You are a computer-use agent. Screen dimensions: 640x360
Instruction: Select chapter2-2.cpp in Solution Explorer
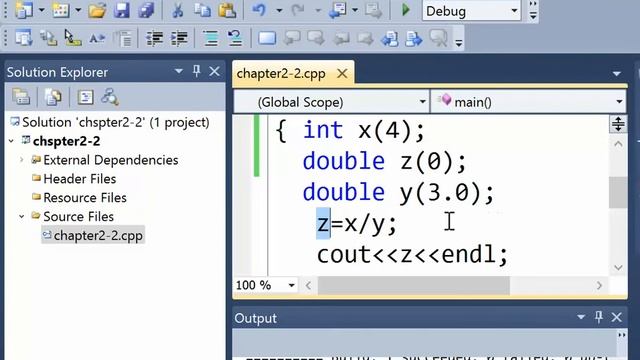pyautogui.click(x=93, y=236)
